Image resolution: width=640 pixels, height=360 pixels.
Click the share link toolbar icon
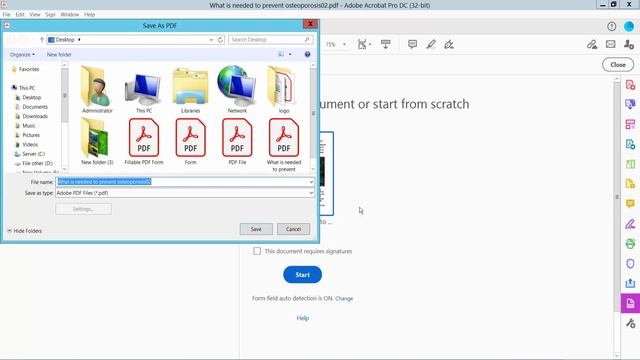(x=592, y=44)
